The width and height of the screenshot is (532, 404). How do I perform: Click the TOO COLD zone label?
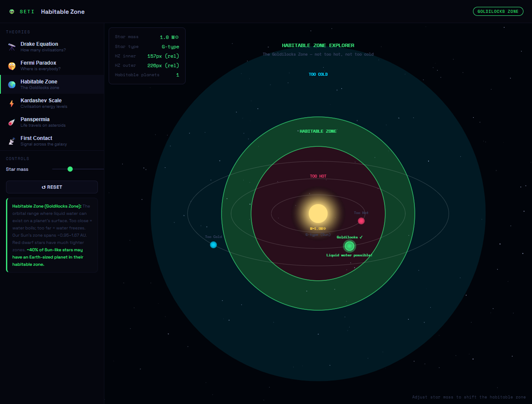tap(318, 74)
